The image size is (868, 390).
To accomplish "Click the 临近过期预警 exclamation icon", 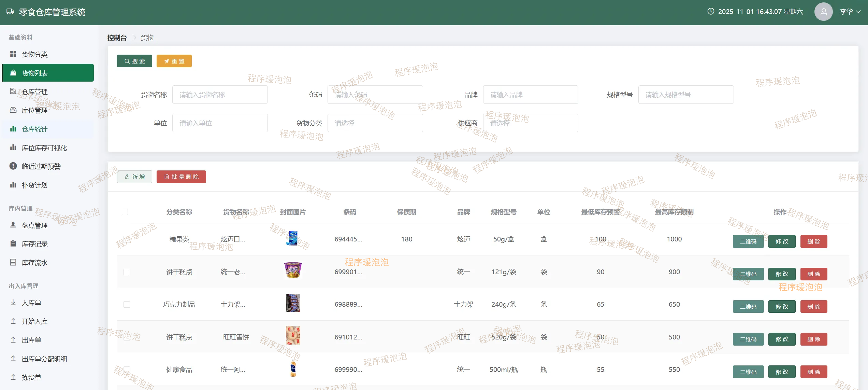I will [x=13, y=166].
